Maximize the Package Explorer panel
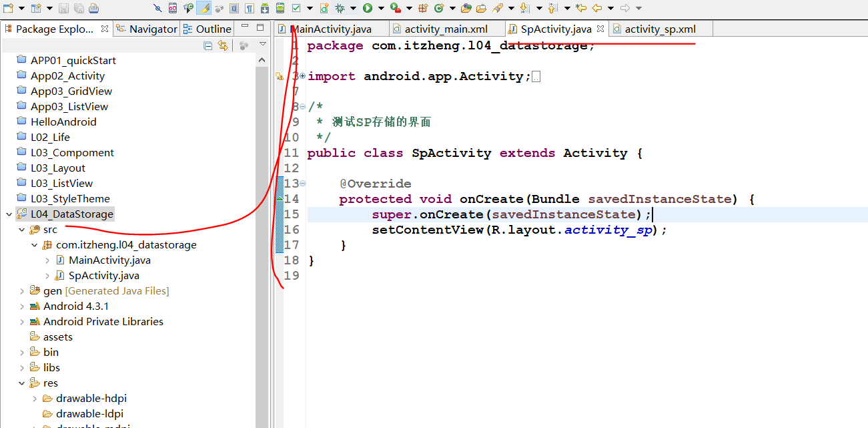868x428 pixels. coord(260,28)
